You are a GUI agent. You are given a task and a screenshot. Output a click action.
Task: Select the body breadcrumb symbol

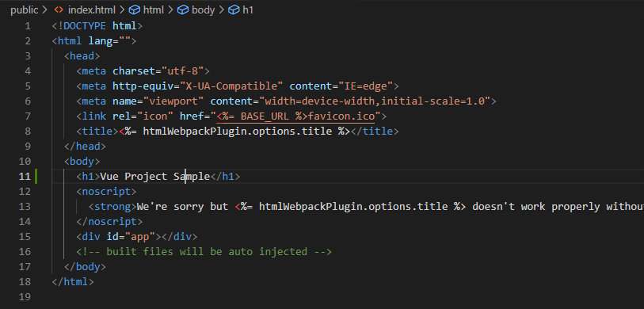click(204, 10)
